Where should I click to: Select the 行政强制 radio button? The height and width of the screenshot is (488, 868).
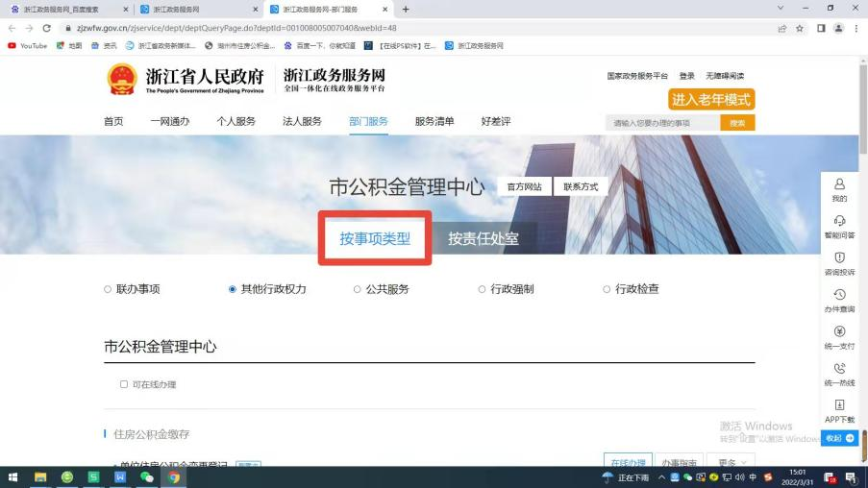click(x=482, y=289)
